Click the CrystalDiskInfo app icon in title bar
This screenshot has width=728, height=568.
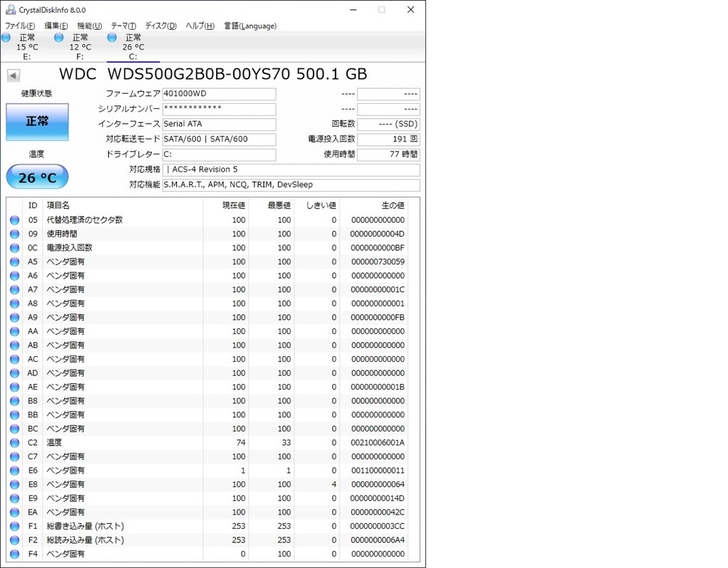tap(10, 9)
